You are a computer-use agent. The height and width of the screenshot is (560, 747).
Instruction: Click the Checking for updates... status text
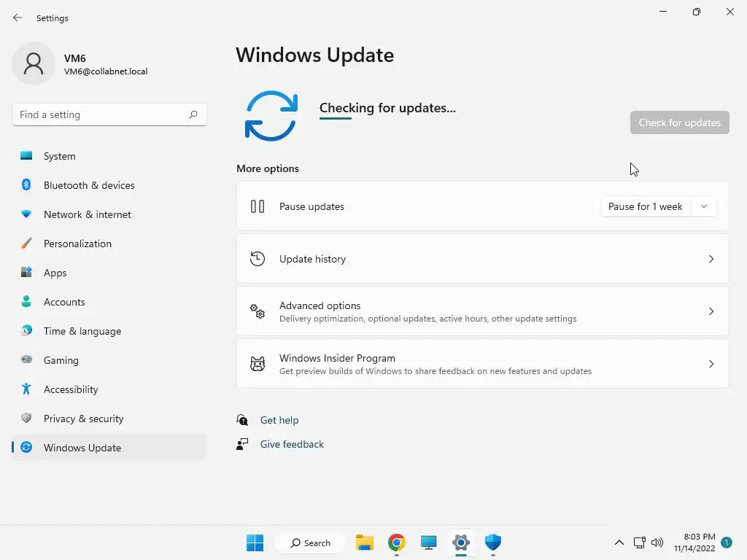[x=387, y=108]
